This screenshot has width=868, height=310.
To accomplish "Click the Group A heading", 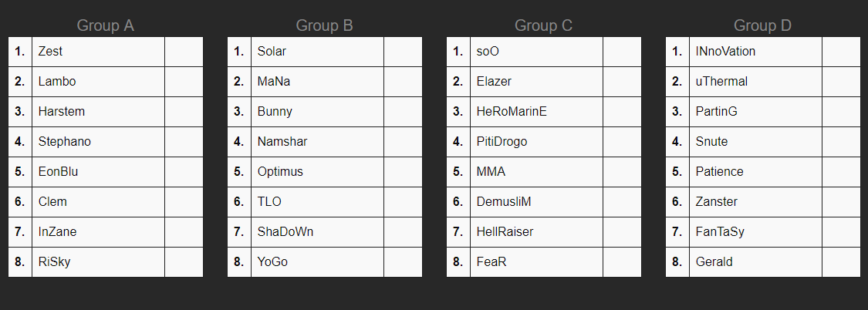I will [106, 25].
